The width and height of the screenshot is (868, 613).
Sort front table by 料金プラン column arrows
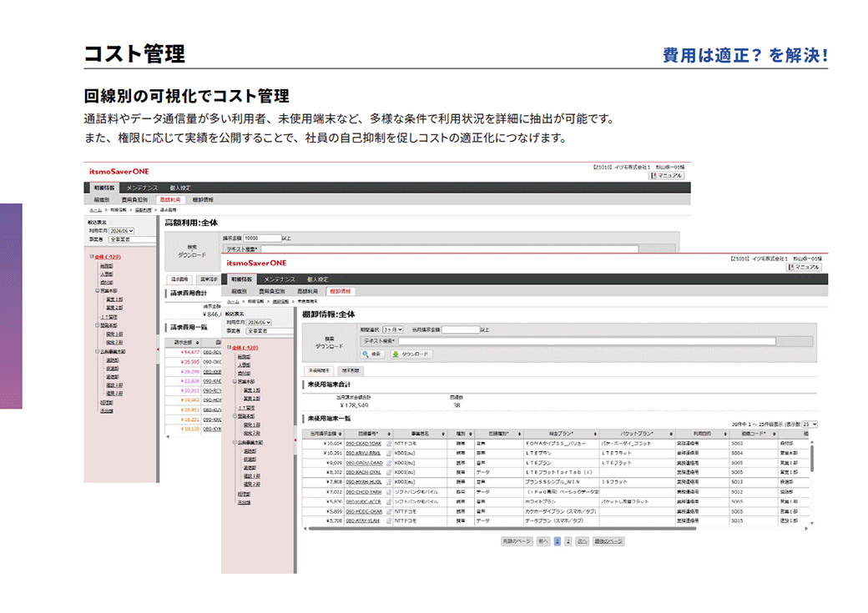coord(595,434)
